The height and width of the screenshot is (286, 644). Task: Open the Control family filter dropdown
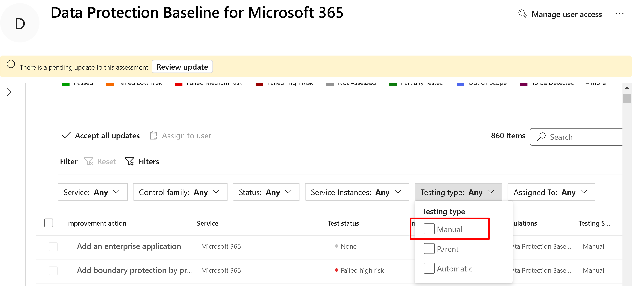click(x=180, y=192)
